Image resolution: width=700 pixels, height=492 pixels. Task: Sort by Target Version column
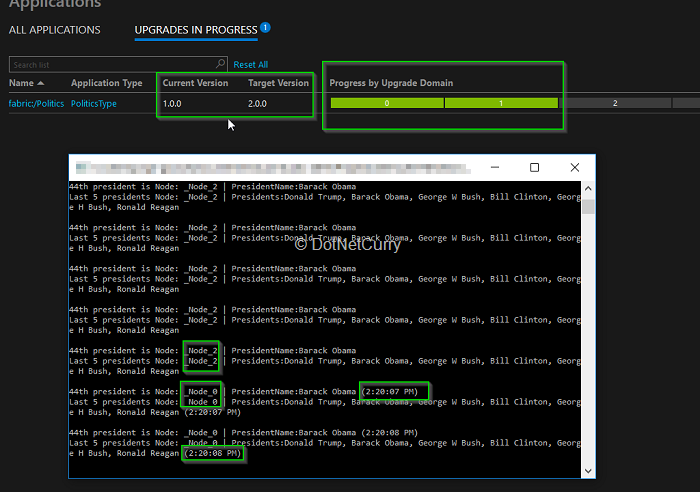coord(278,83)
